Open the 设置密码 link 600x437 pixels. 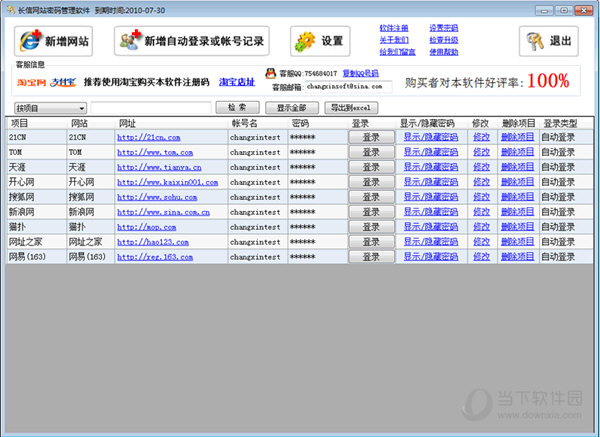coord(443,28)
